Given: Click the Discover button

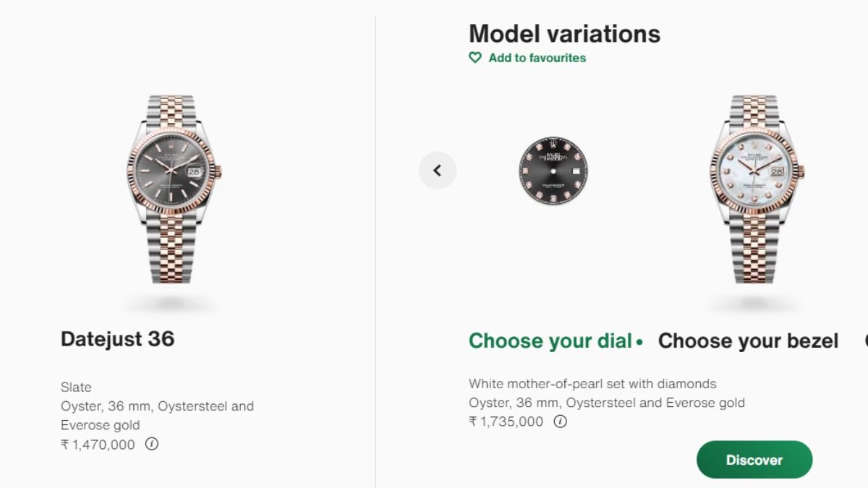Looking at the screenshot, I should click(x=754, y=460).
